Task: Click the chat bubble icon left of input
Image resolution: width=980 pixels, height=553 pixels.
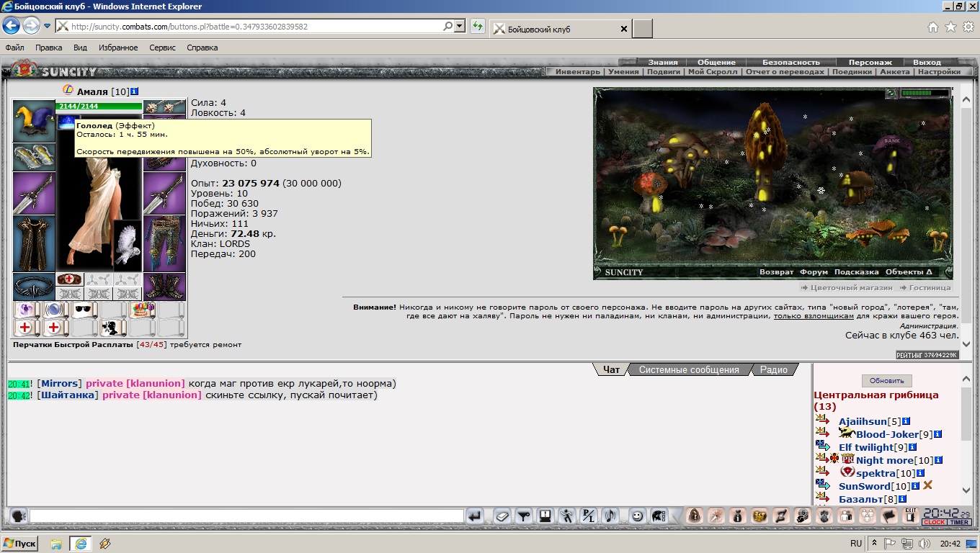Action: pyautogui.click(x=19, y=516)
